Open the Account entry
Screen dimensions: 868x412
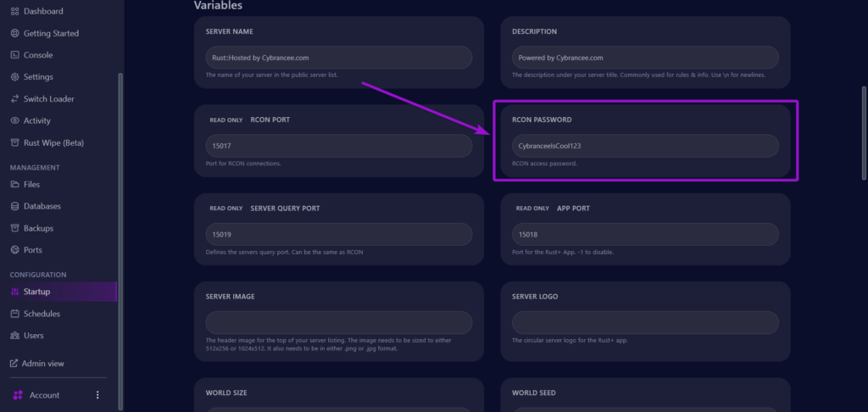pos(44,395)
